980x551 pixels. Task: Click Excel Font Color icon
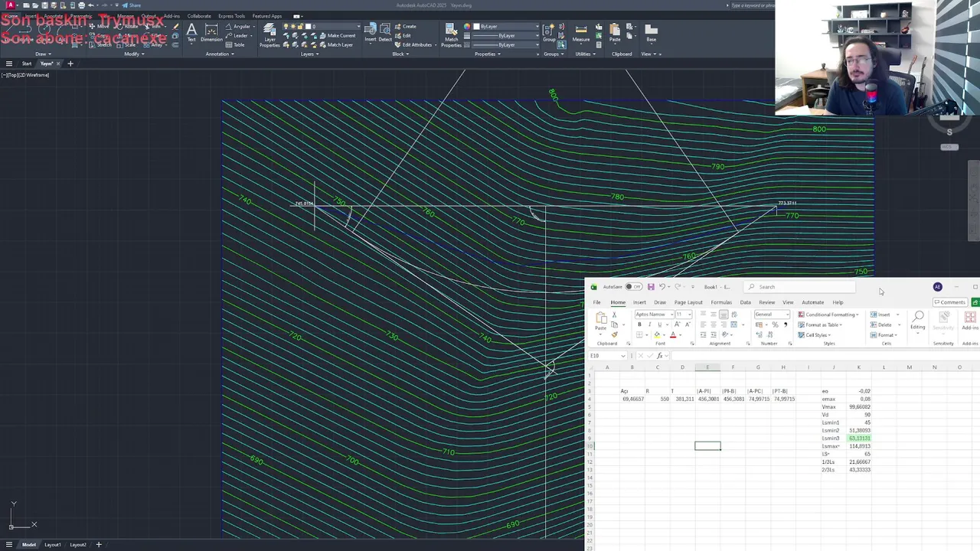click(x=673, y=334)
